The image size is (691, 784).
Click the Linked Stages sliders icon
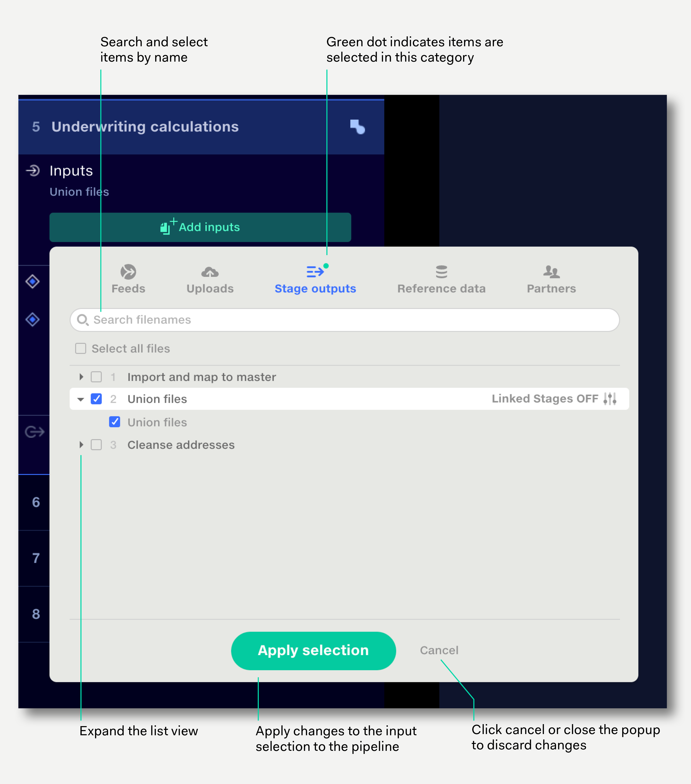610,399
